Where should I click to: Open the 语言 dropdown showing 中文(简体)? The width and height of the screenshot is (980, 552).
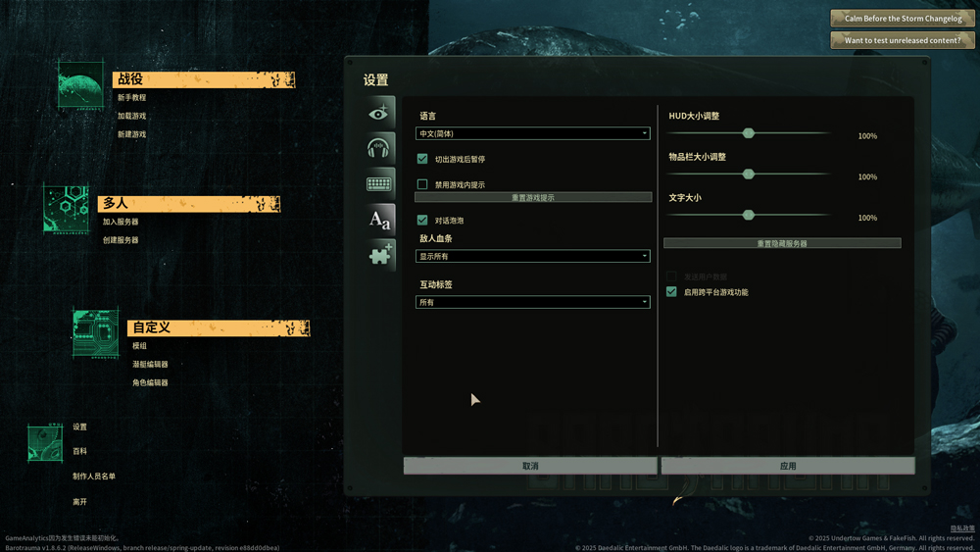click(x=532, y=133)
